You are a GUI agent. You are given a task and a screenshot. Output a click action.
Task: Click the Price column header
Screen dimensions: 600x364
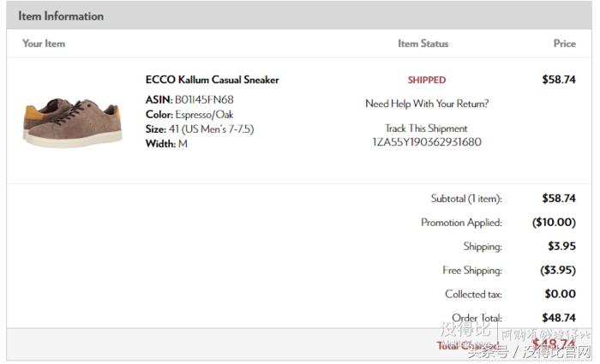(x=564, y=43)
